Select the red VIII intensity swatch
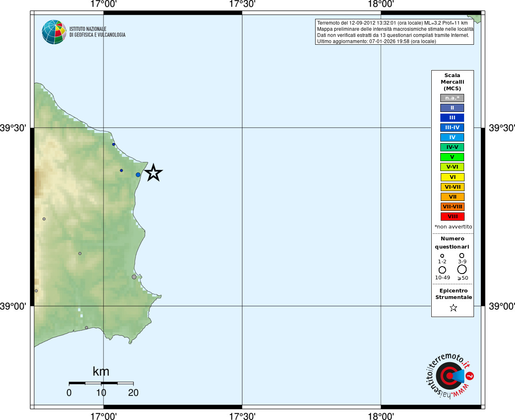This screenshot has width=515, height=420. (452, 217)
